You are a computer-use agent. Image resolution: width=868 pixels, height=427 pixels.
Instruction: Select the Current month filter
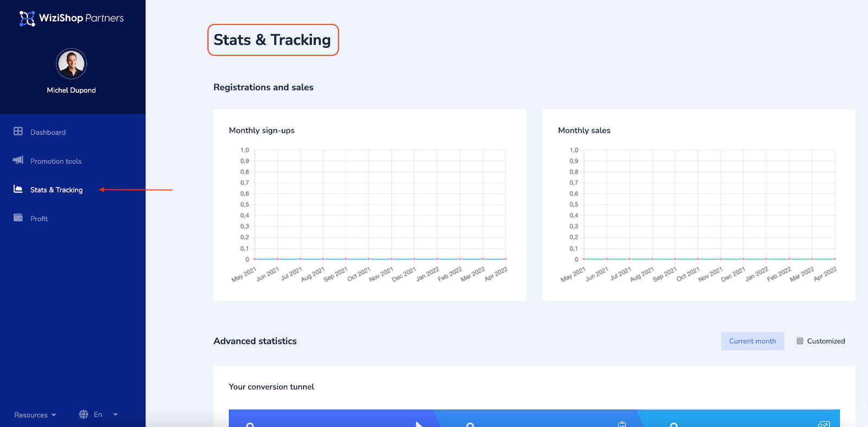pyautogui.click(x=752, y=341)
